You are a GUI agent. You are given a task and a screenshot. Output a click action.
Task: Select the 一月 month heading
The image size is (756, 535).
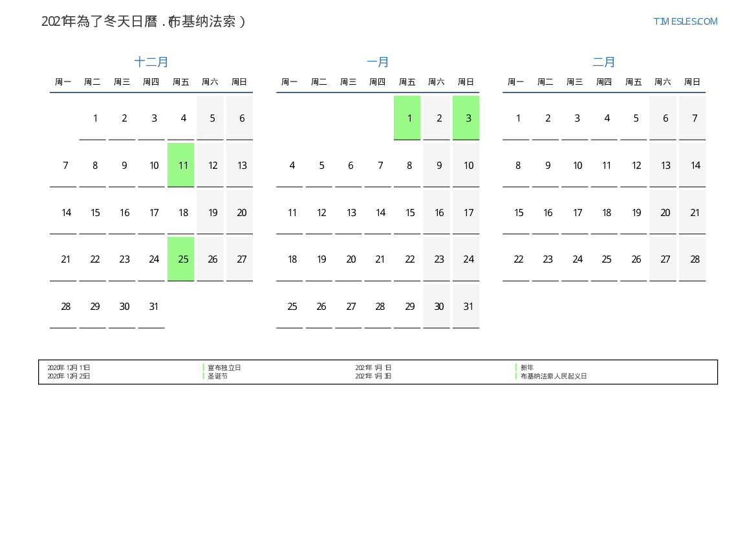point(378,62)
